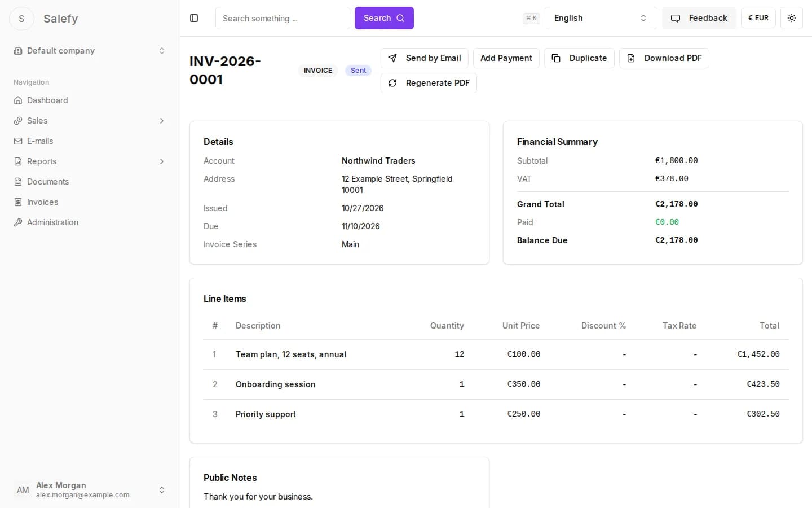Toggle the sidebar panel icon
This screenshot has height=508, width=812.
[194, 18]
